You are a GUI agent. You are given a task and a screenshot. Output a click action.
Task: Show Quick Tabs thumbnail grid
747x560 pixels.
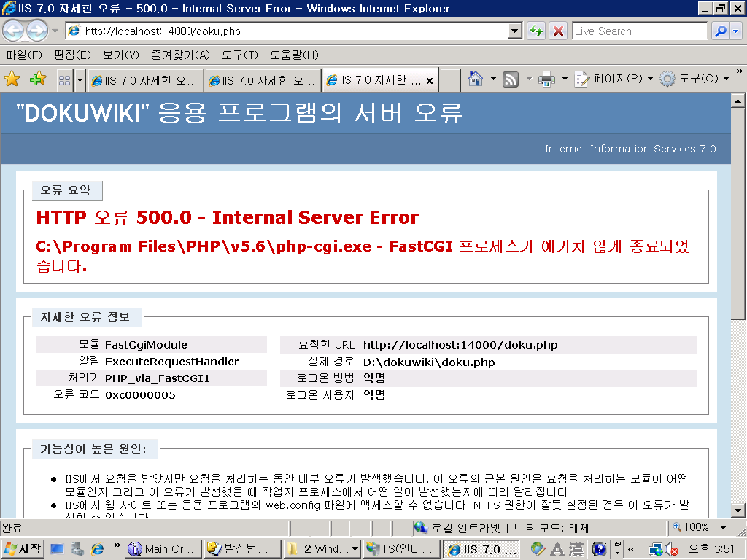coord(64,80)
